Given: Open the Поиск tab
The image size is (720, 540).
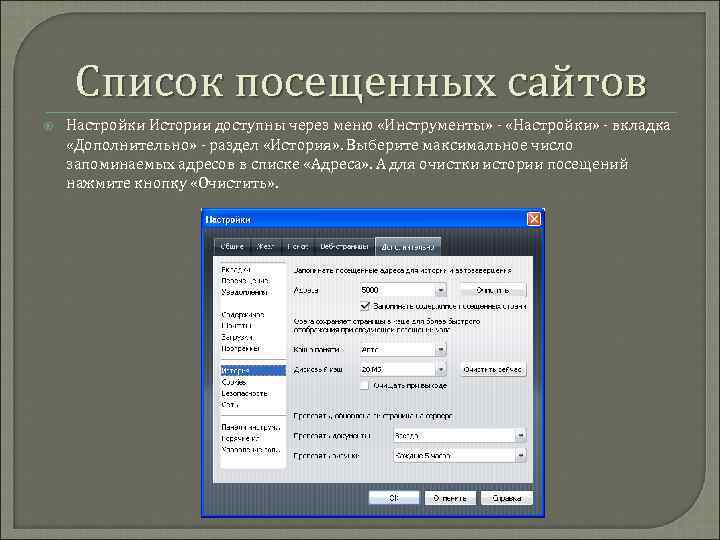Looking at the screenshot, I should tap(297, 247).
